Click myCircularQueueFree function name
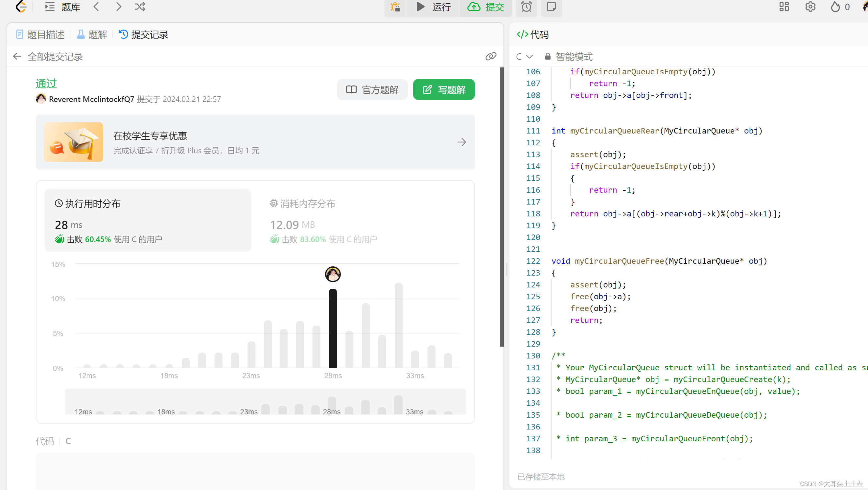This screenshot has height=490, width=868. (619, 261)
